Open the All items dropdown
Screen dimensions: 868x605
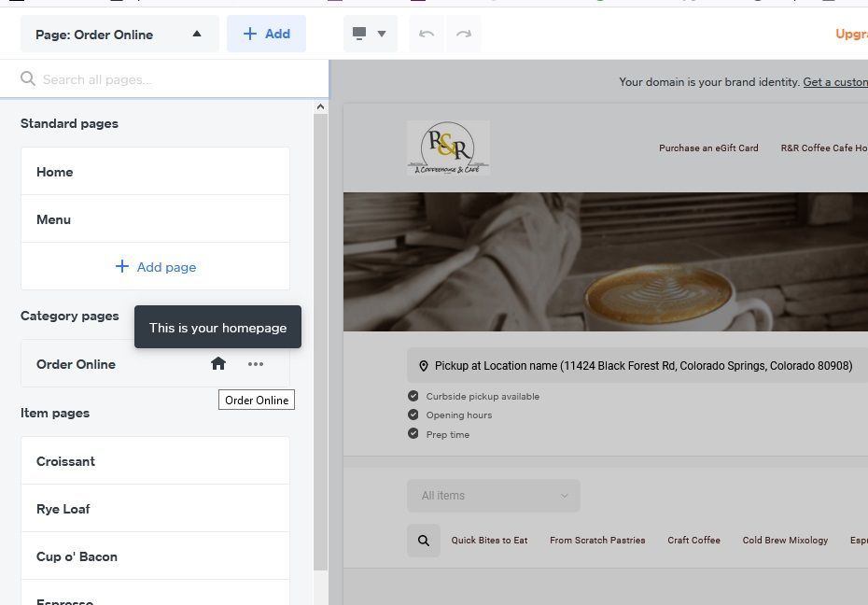(x=494, y=496)
